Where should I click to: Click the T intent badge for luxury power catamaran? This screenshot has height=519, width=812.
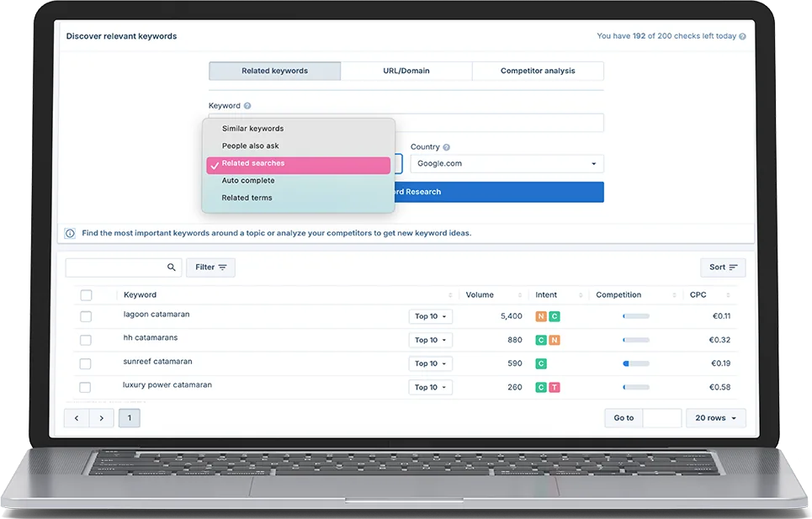[555, 387]
